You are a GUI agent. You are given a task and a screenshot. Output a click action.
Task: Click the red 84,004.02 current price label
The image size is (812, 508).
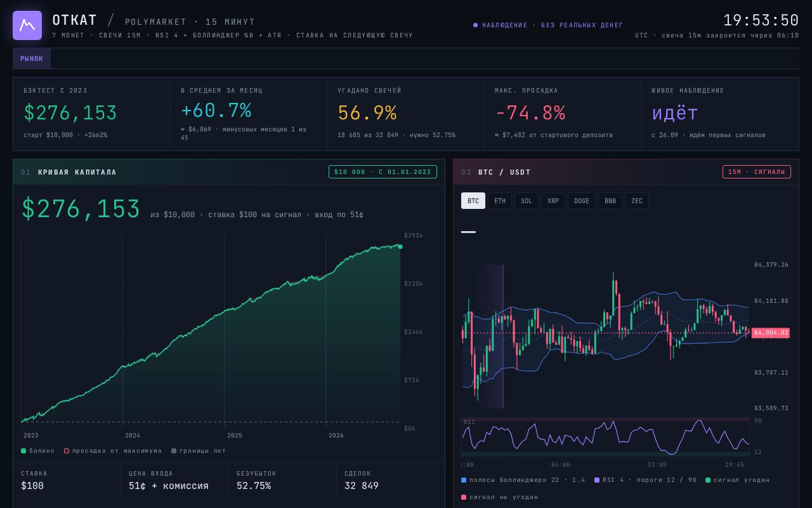point(771,333)
